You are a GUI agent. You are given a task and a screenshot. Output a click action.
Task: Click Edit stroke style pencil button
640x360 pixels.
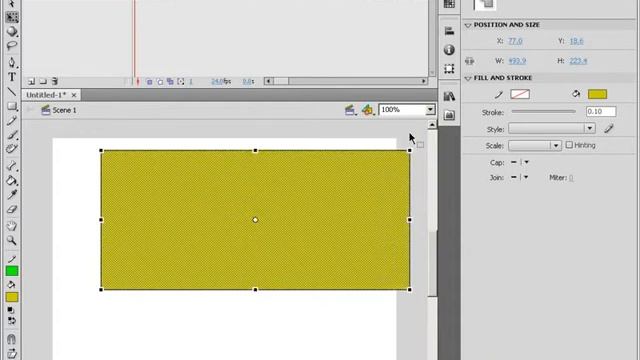[x=609, y=129]
